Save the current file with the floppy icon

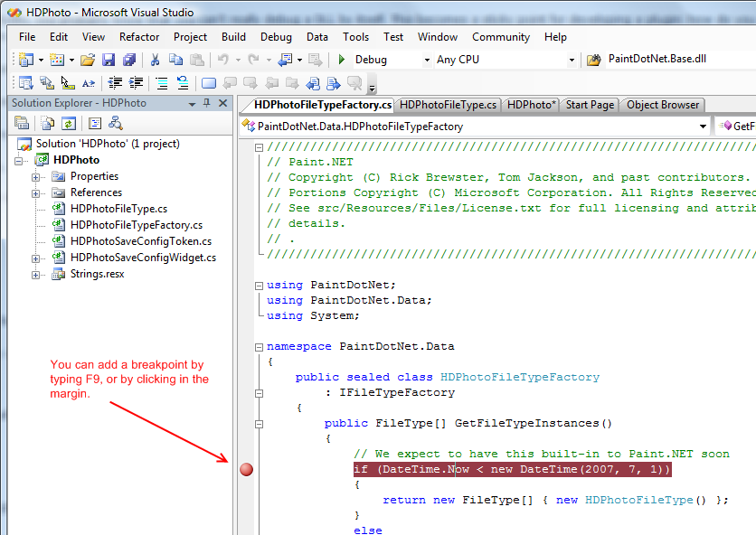coord(109,60)
